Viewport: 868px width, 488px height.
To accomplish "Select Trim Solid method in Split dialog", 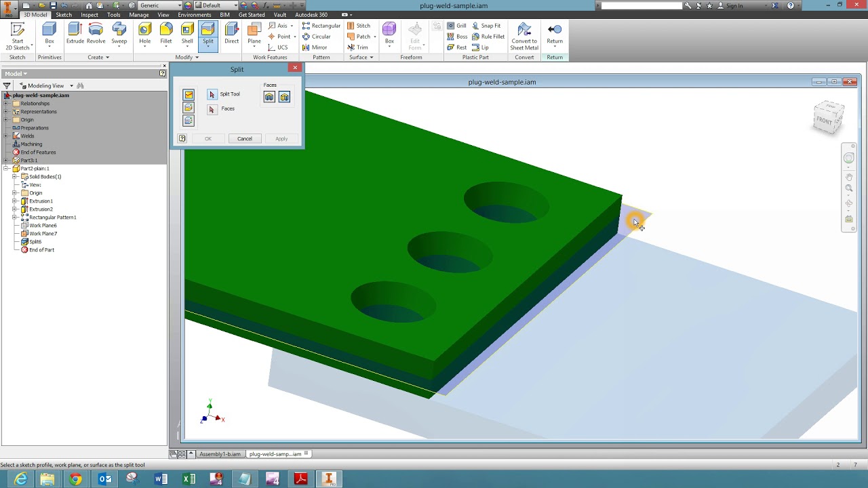I will pos(189,108).
